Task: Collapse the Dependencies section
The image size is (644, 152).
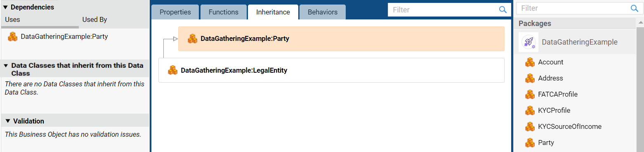Action: [x=6, y=7]
